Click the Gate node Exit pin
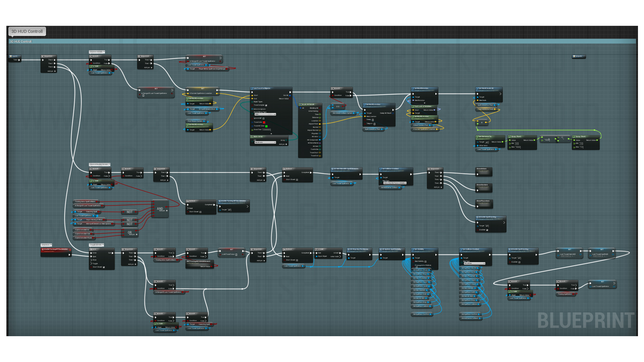Screen dimensions: 644x362 click(112, 253)
